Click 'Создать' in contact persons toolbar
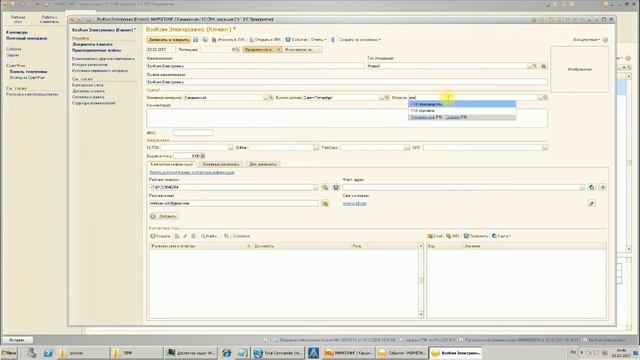 click(x=160, y=236)
